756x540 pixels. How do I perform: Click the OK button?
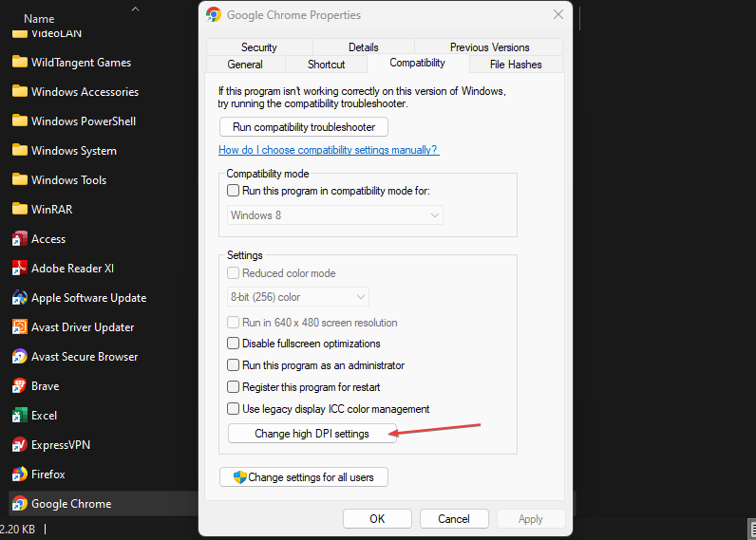pyautogui.click(x=377, y=519)
